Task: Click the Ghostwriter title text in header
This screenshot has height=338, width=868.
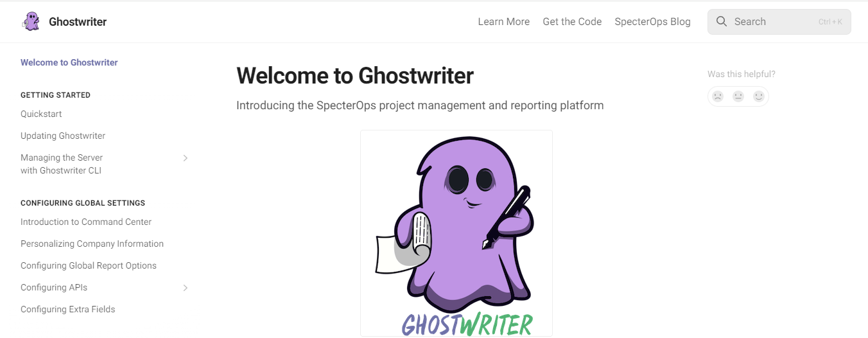Action: coord(78,22)
